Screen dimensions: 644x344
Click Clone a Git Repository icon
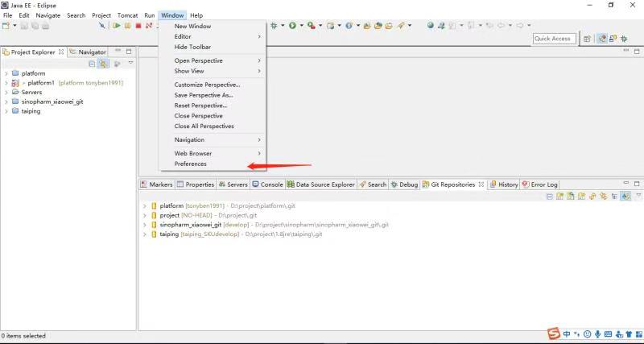571,197
